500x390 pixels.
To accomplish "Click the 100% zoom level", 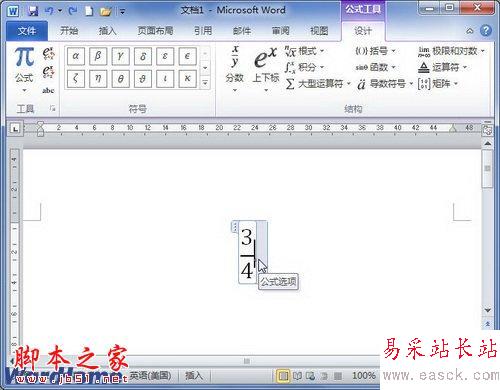I will (x=363, y=376).
